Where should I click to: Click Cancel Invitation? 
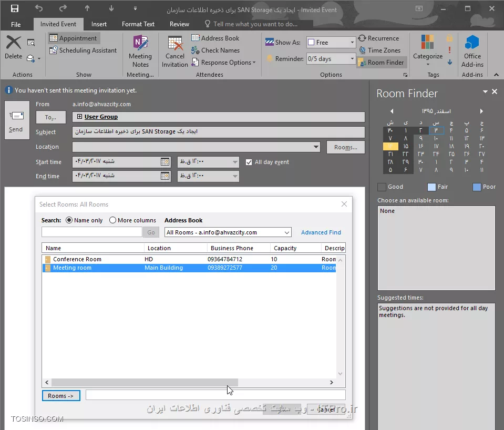click(x=174, y=52)
